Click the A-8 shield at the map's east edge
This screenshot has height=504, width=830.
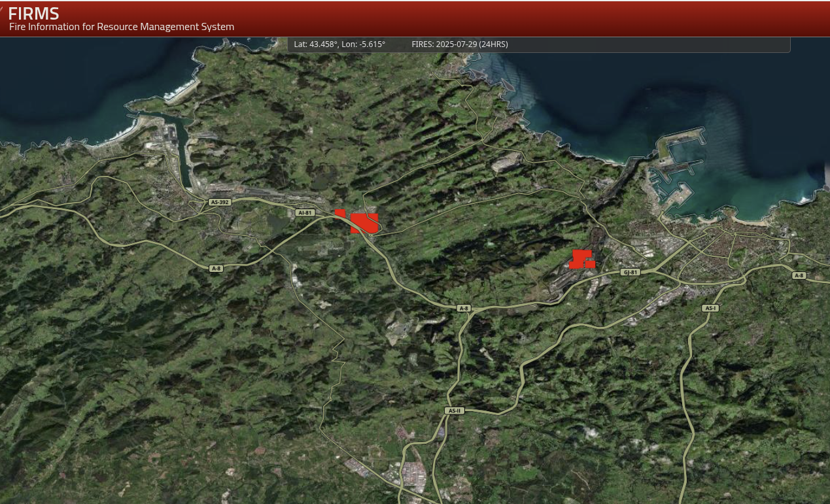click(x=799, y=275)
